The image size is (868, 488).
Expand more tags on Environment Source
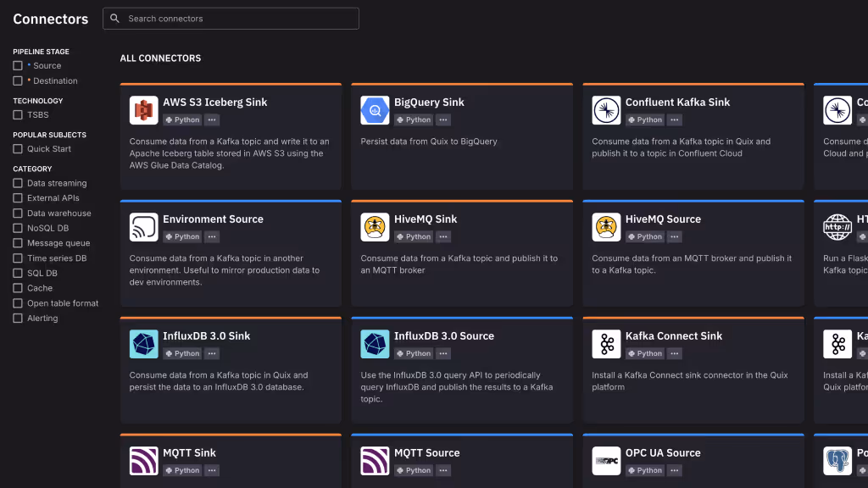(x=212, y=236)
